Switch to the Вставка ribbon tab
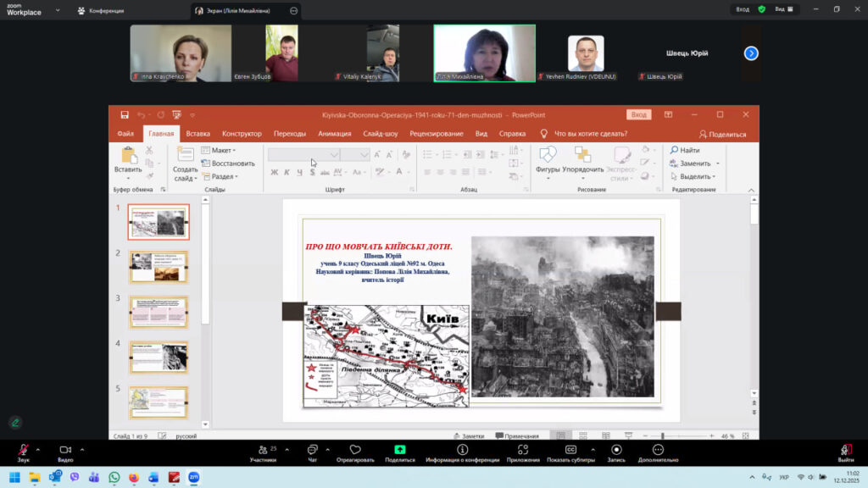 click(198, 134)
